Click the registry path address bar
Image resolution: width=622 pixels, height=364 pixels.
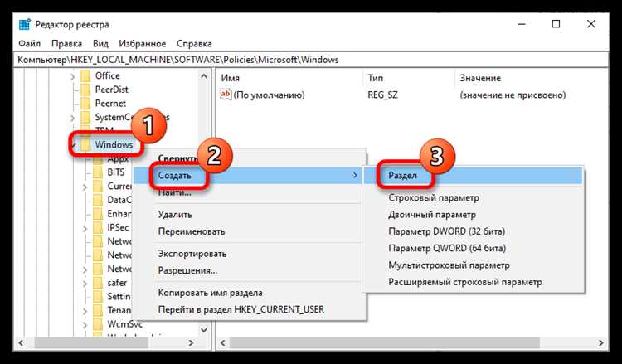(x=311, y=60)
